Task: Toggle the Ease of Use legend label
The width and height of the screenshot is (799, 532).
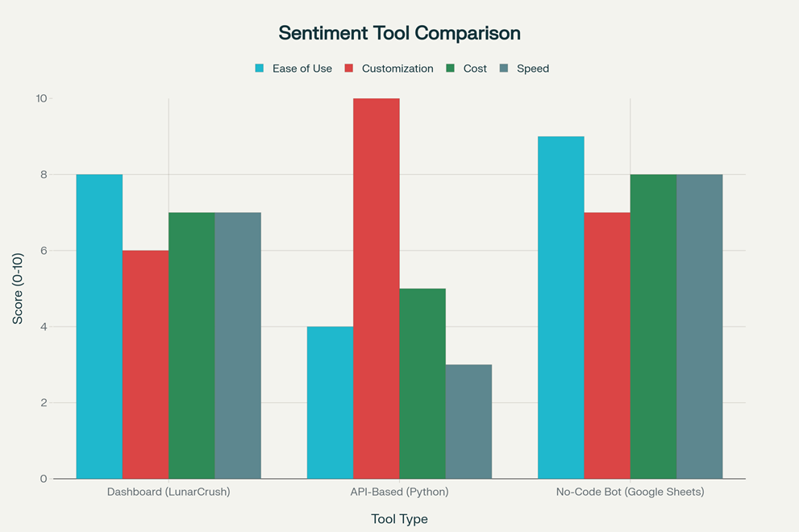Action: [301, 69]
